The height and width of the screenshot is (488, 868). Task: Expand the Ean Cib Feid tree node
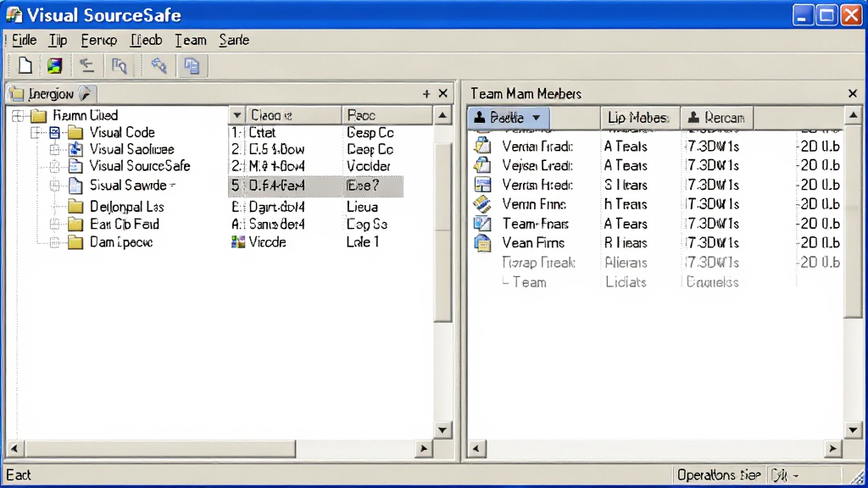click(x=55, y=224)
